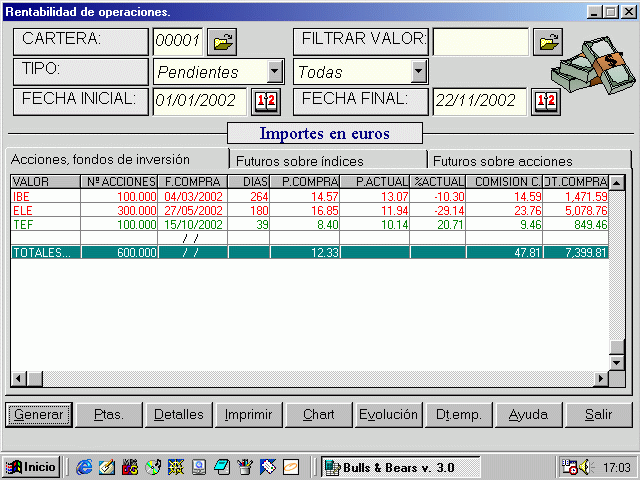
Task: Launch Internet Explorer from the taskbar
Action: coord(84,467)
